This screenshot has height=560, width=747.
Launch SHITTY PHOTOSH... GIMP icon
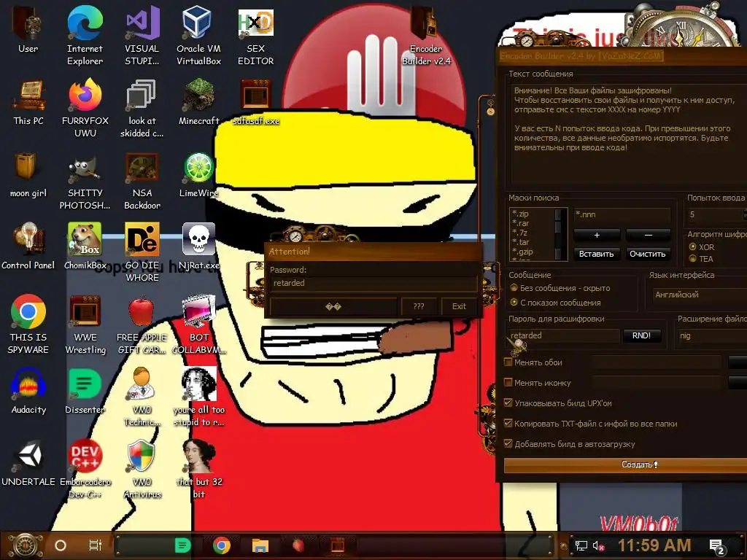tap(85, 180)
